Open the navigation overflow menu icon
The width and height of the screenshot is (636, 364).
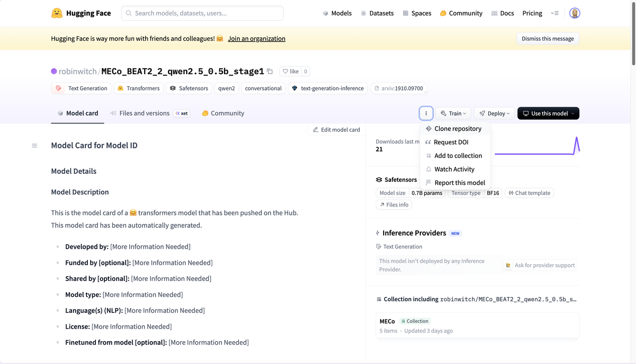tap(555, 13)
